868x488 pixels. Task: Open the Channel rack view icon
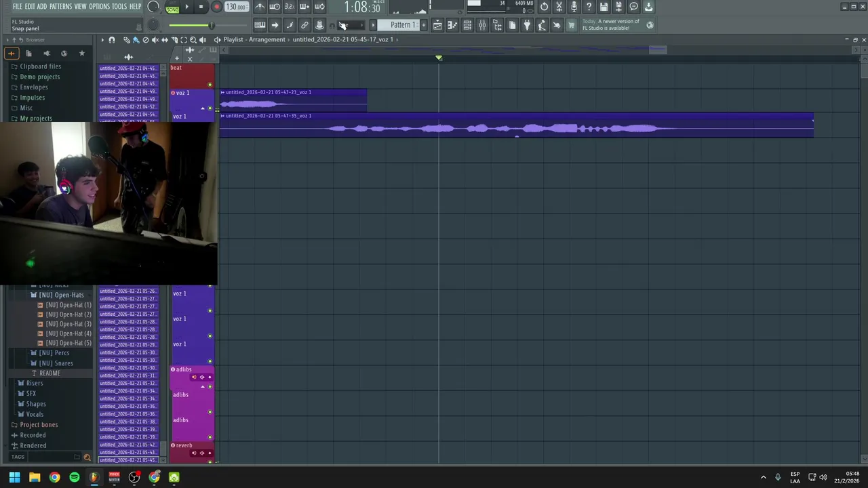(467, 25)
